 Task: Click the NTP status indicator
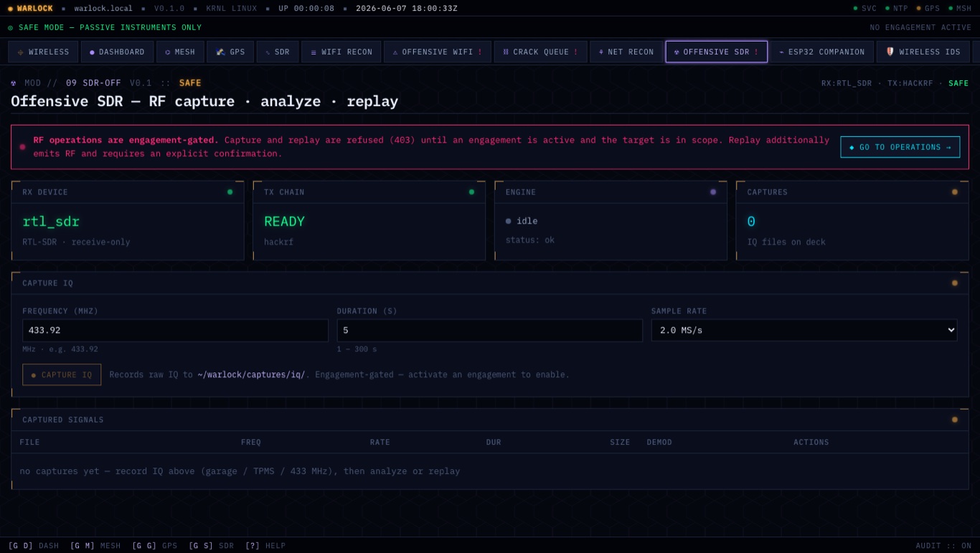point(897,9)
